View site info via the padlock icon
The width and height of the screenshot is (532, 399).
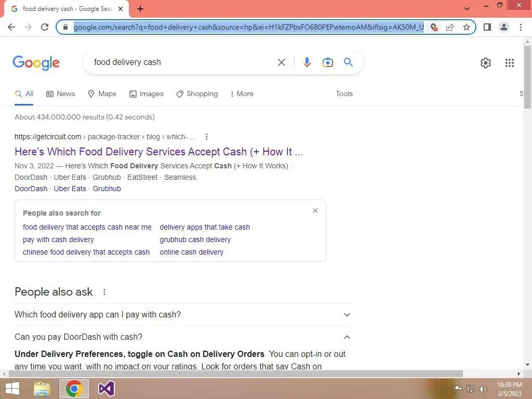[65, 27]
